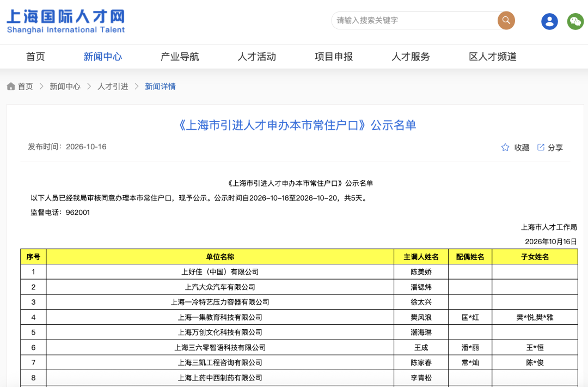Open the 项目申报 navigation item
Viewport: 588px width, 387px height.
(334, 57)
